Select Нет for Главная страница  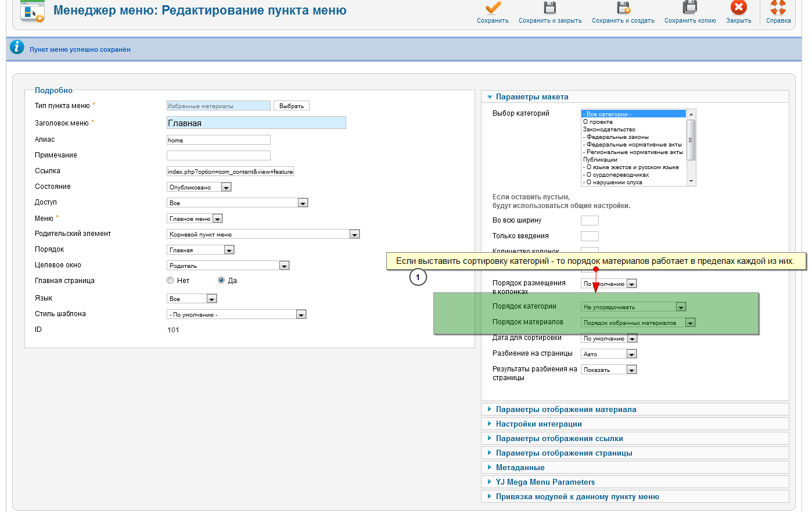coord(170,281)
